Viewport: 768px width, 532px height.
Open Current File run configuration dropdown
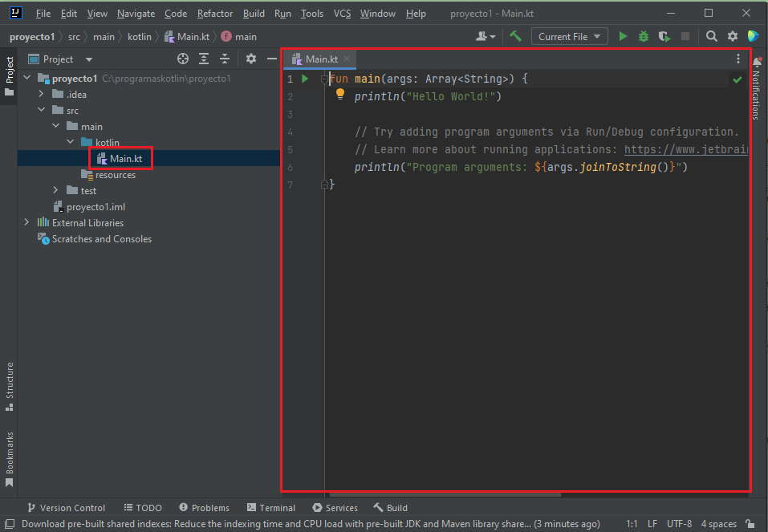tap(569, 36)
